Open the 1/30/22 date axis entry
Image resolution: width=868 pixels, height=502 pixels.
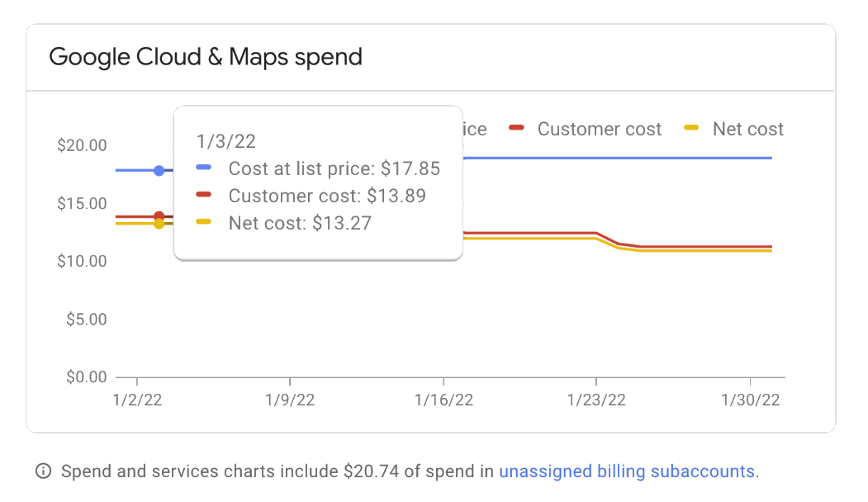(x=750, y=400)
